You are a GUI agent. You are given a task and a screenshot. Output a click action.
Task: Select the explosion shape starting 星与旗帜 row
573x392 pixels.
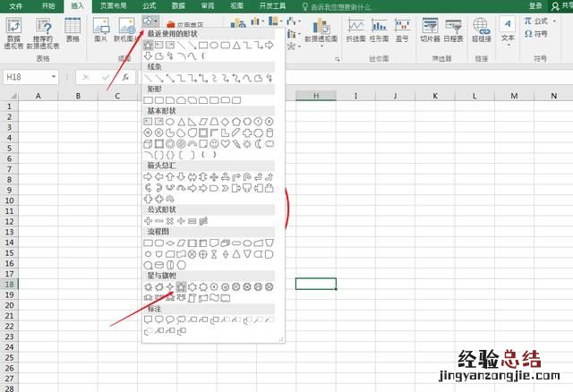pos(148,287)
